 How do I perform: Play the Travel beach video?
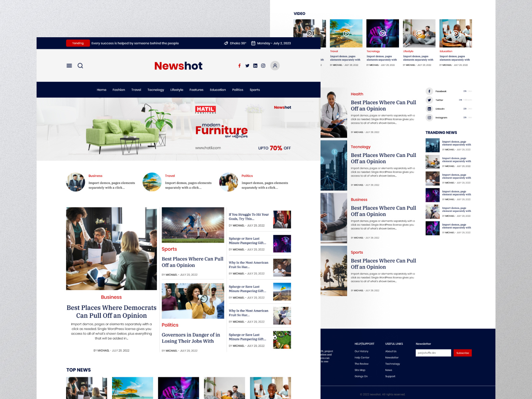click(346, 33)
